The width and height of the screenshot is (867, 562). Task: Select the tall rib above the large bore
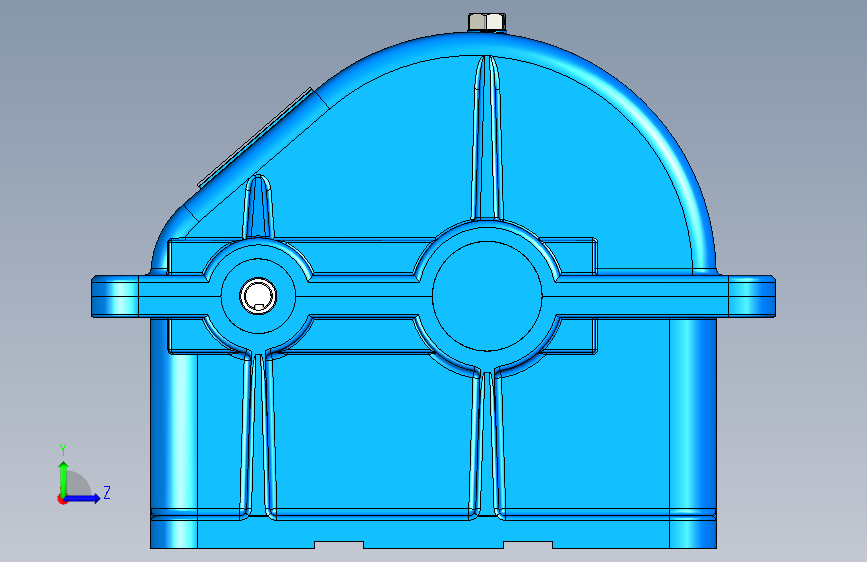pyautogui.click(x=487, y=138)
